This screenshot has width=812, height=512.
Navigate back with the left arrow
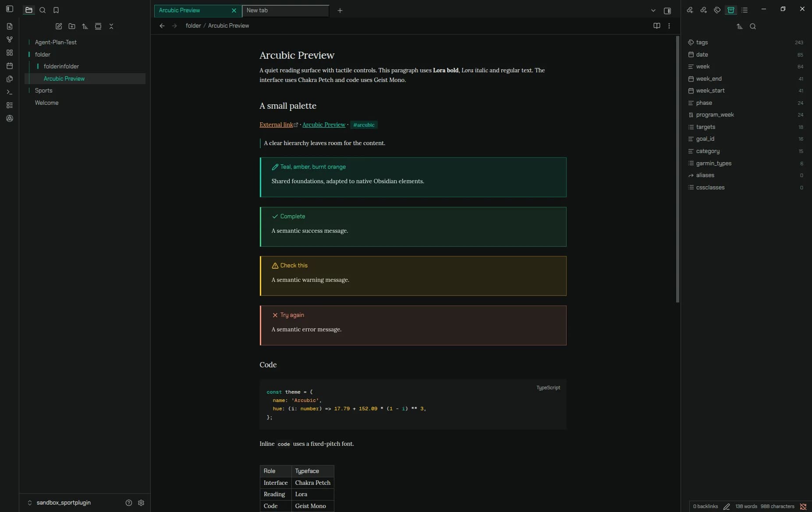pos(162,26)
